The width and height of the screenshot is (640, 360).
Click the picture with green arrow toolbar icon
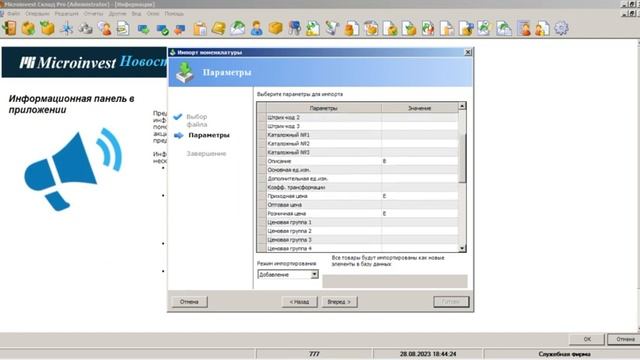pos(504,29)
